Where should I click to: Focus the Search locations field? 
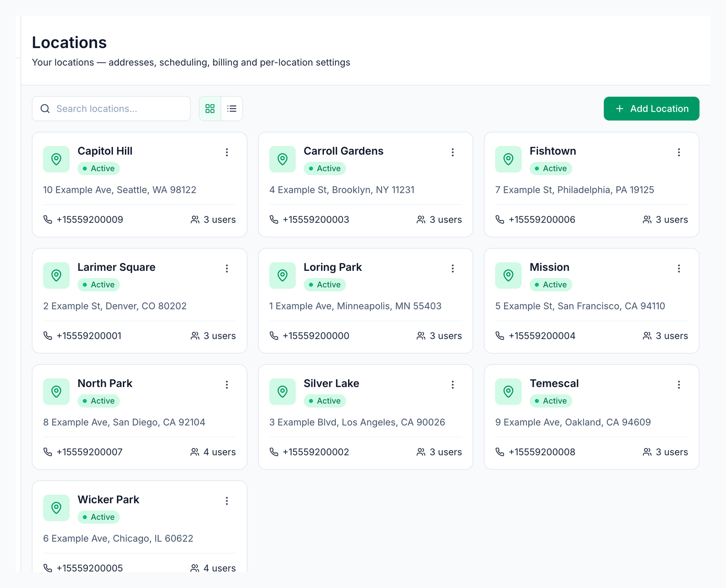click(x=111, y=108)
